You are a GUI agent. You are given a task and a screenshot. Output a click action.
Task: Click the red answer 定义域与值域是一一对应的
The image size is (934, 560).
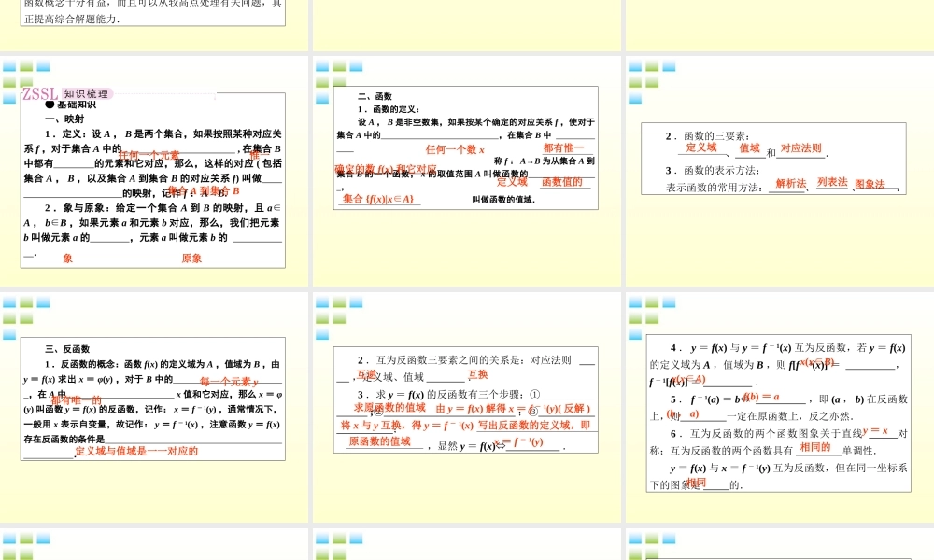136,451
